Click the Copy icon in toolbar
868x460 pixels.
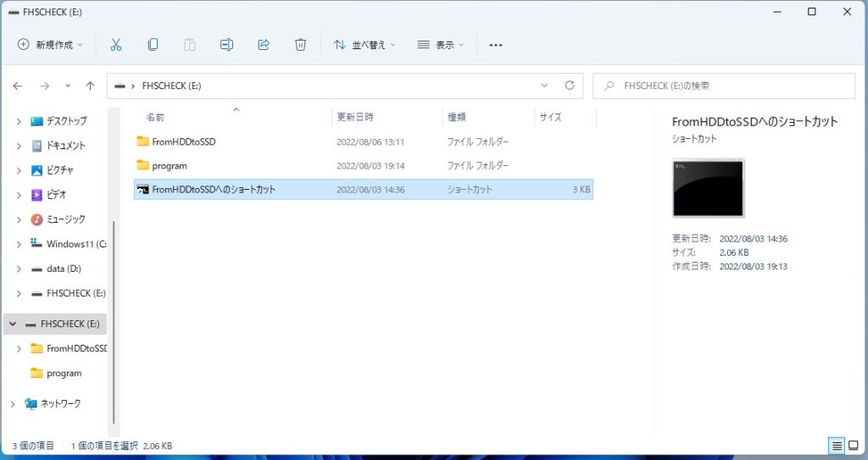(153, 45)
